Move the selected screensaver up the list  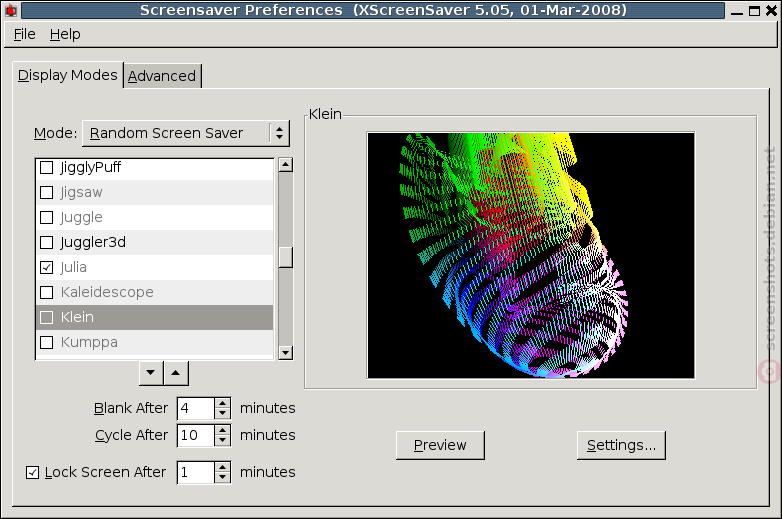[176, 373]
